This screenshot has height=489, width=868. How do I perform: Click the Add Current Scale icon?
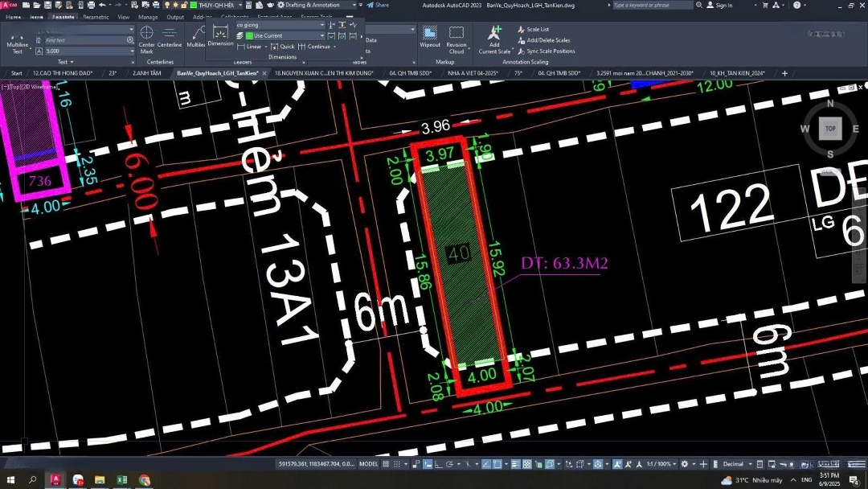494,37
